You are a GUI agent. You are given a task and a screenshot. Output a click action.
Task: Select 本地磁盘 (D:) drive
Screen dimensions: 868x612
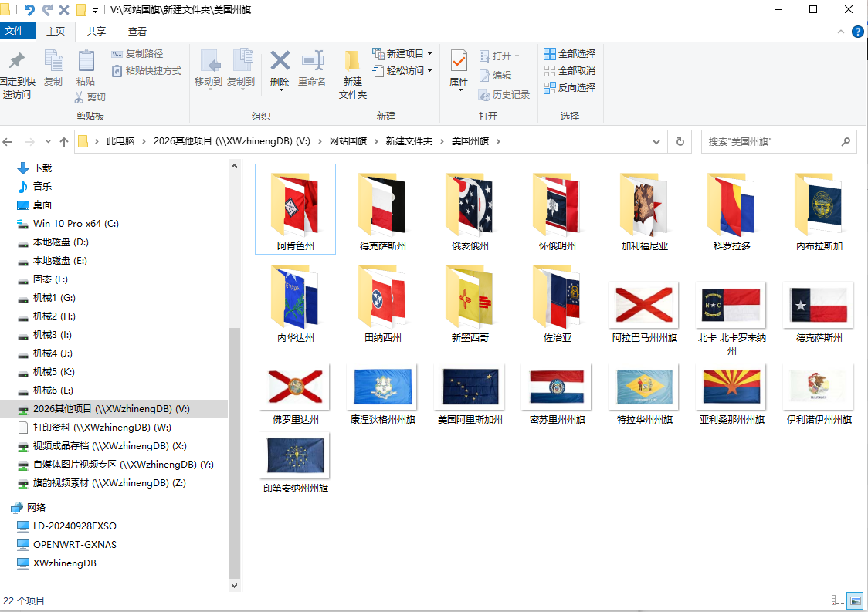click(61, 242)
